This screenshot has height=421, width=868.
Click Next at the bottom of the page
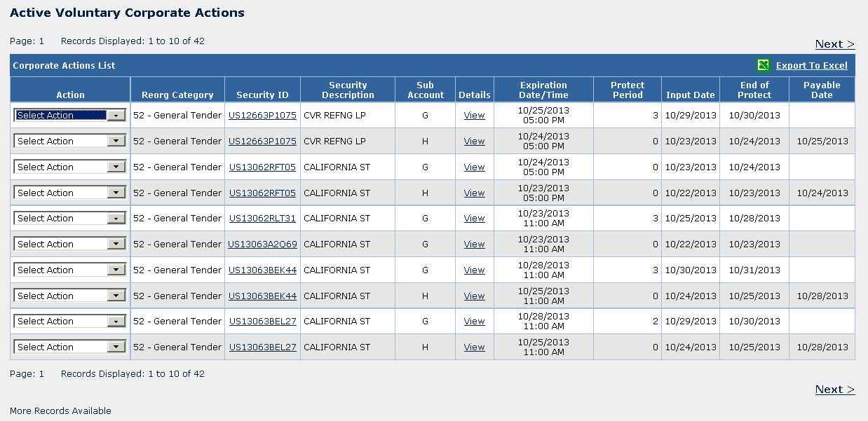pyautogui.click(x=834, y=389)
